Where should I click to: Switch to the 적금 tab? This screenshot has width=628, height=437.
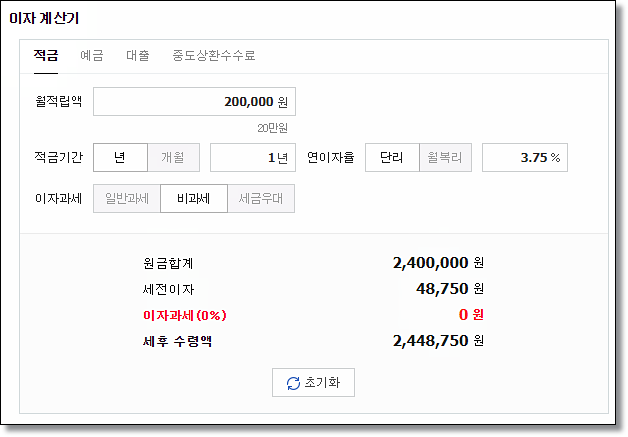46,55
